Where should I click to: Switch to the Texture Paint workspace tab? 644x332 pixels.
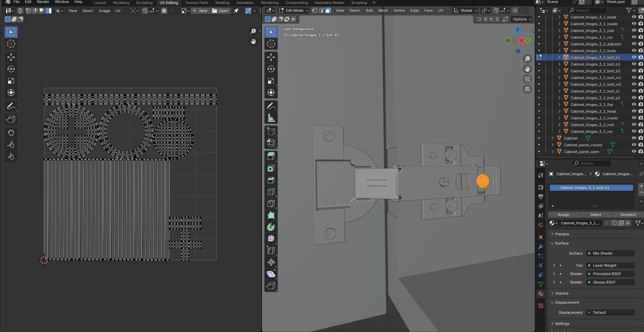pos(196,3)
